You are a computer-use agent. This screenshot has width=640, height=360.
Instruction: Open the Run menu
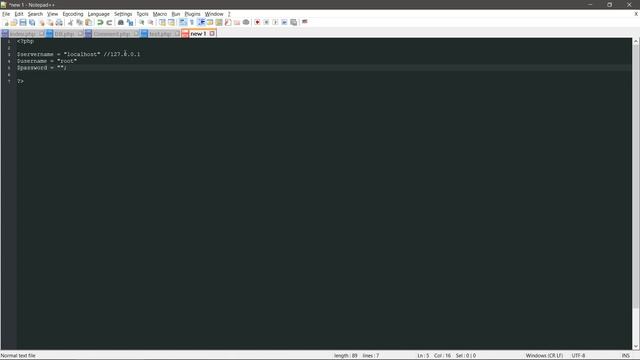coord(176,14)
